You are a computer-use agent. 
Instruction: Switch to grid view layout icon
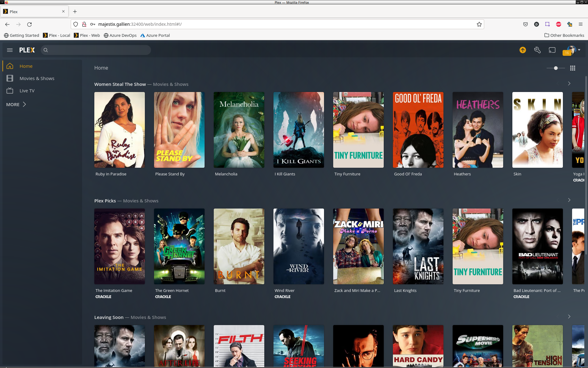coord(573,68)
